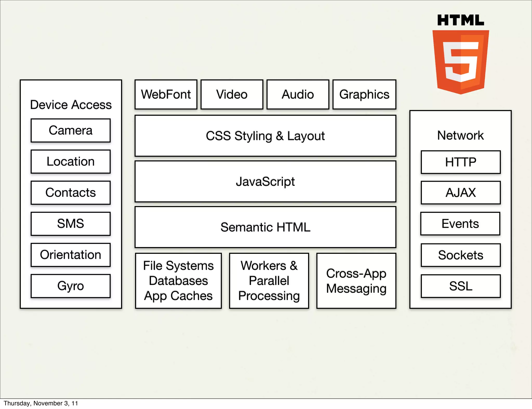Viewport: 532px width, 409px height.
Task: Select the Graphics box
Action: (364, 94)
